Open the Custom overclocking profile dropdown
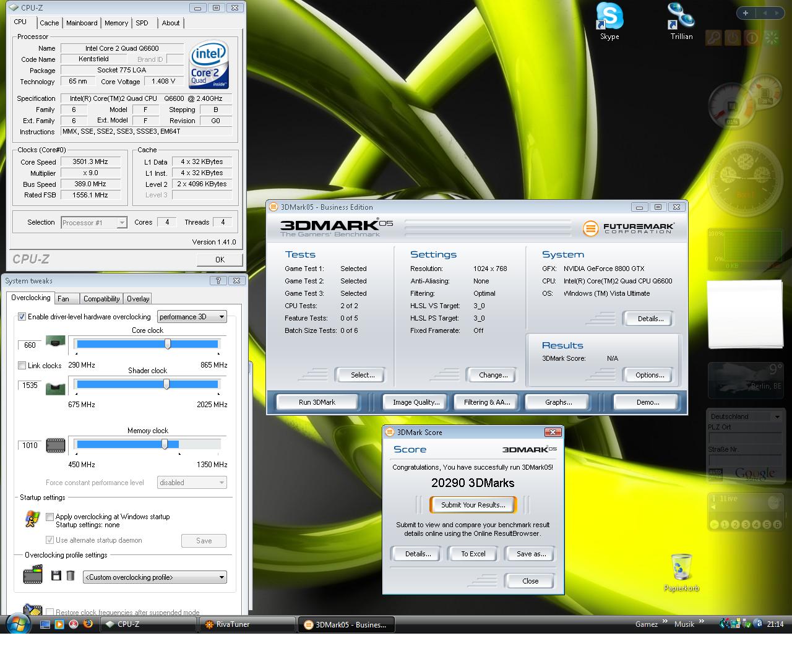The width and height of the screenshot is (792, 672). [155, 577]
